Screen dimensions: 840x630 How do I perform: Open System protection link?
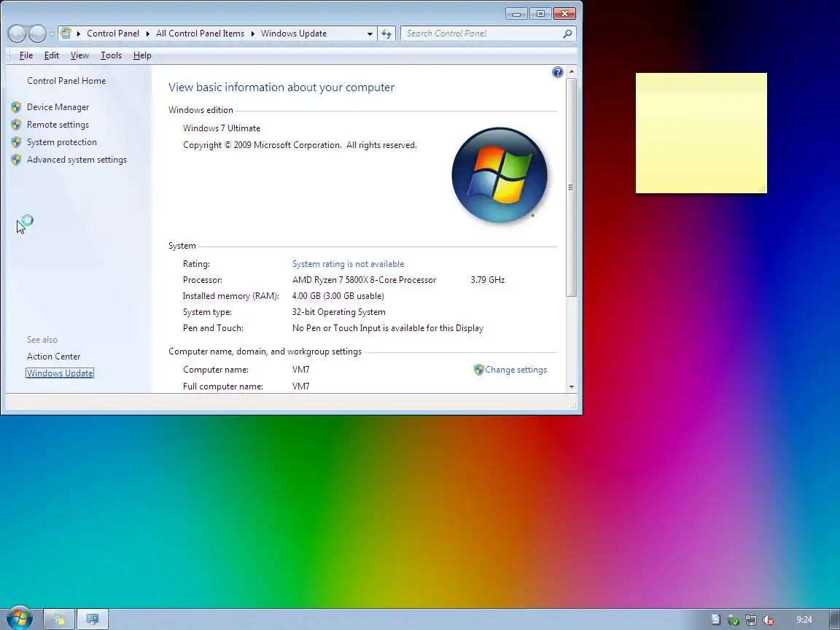point(61,142)
